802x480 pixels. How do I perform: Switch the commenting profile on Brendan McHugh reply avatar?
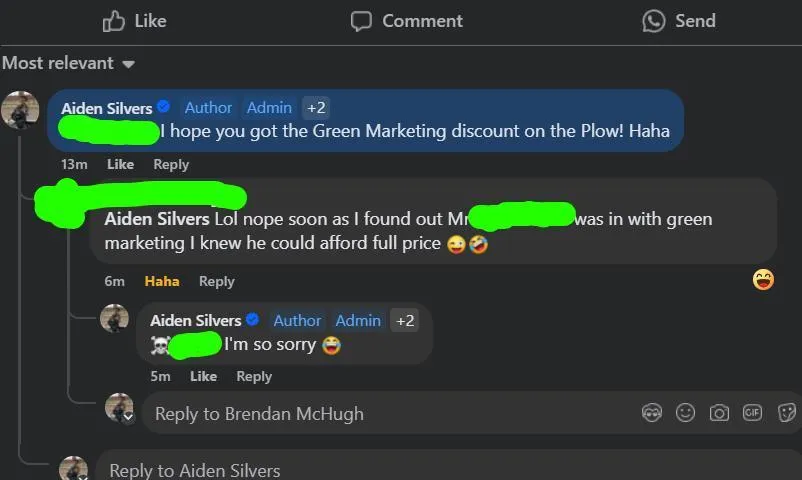click(x=119, y=407)
